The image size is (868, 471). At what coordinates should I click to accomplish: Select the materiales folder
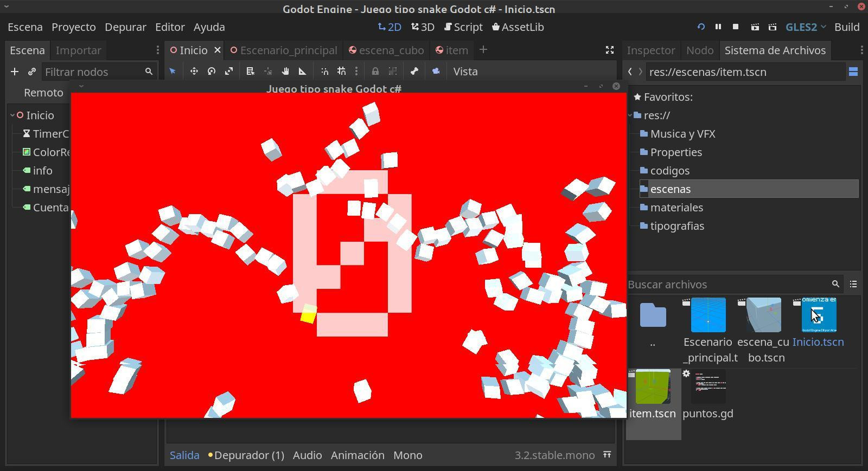coord(676,208)
